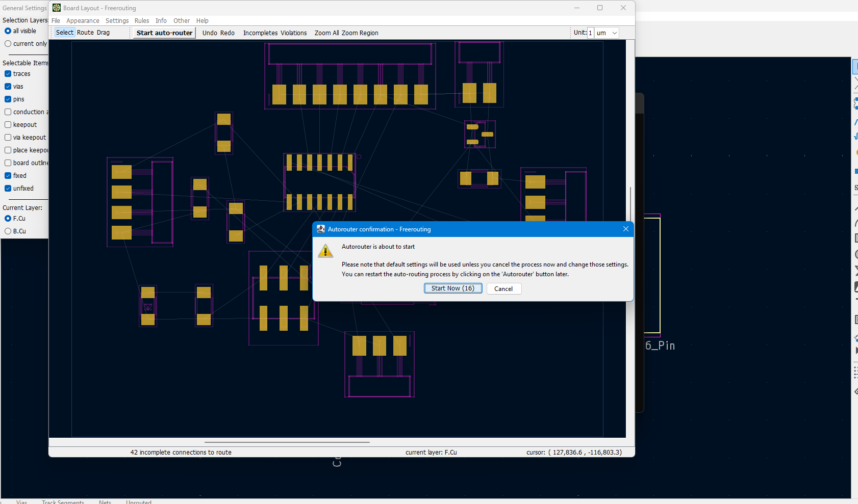Toggle the fixed checkbox

tap(8, 176)
